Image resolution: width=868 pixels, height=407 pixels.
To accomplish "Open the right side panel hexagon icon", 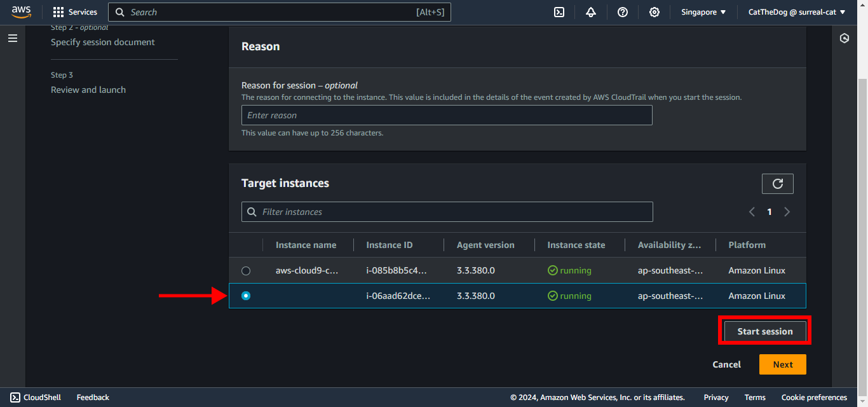I will click(x=844, y=38).
